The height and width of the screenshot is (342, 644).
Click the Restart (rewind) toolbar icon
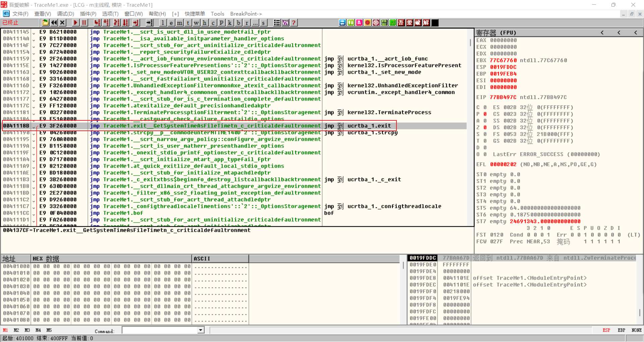coord(54,23)
